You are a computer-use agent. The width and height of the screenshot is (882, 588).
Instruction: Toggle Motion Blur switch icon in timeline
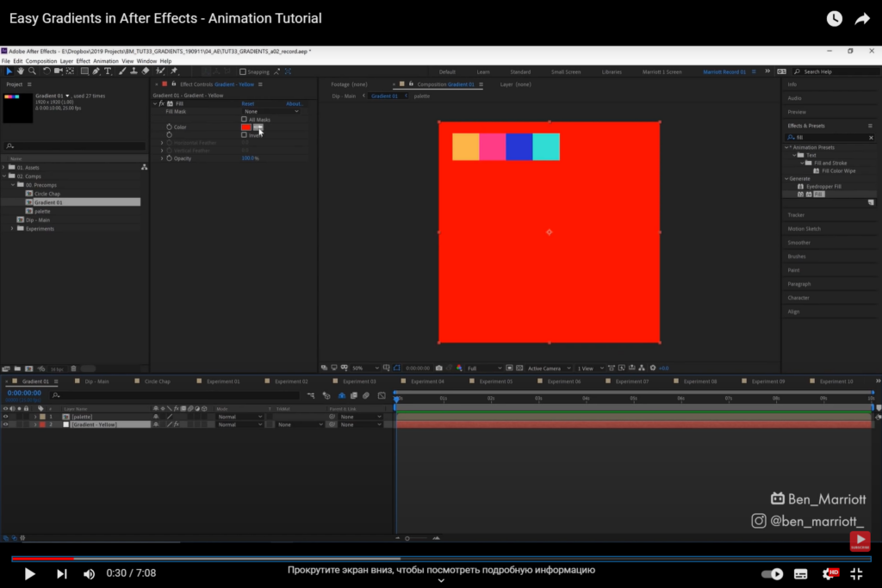[366, 396]
